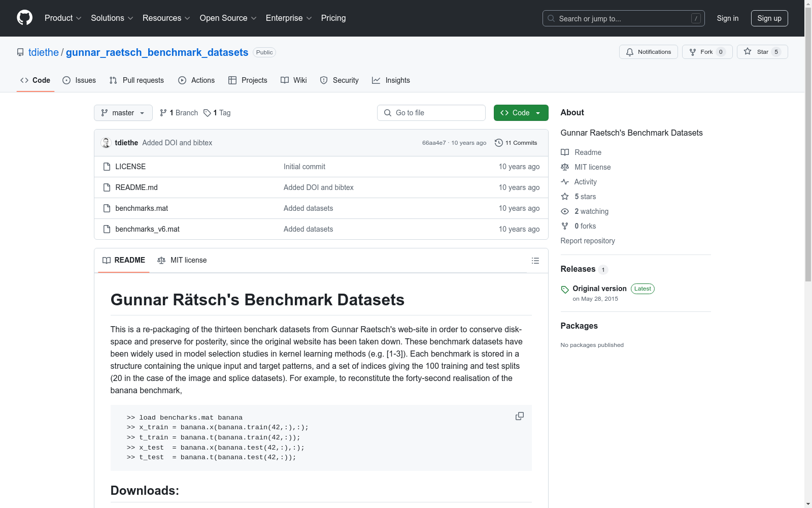Image resolution: width=812 pixels, height=508 pixels.
Task: Click the benchmarks.mat file icon
Action: (107, 208)
